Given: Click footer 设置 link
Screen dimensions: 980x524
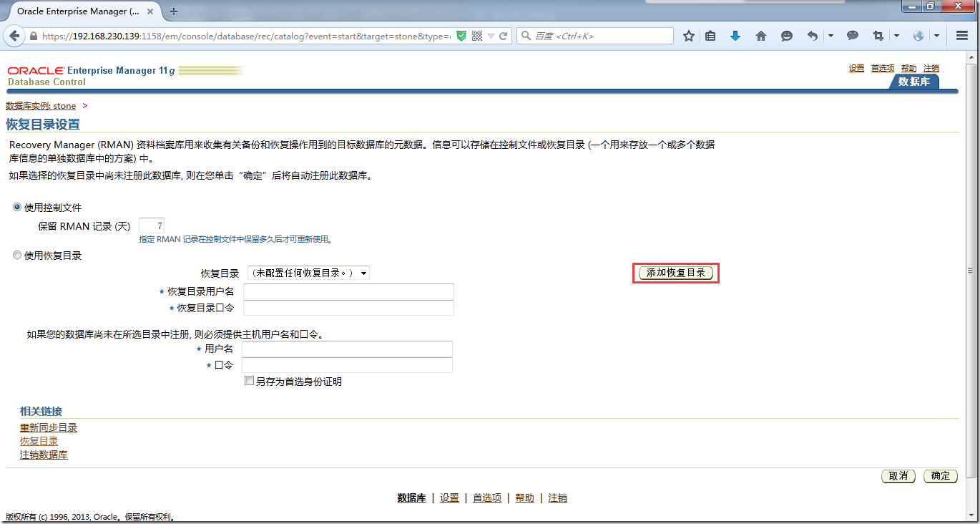Looking at the screenshot, I should [x=449, y=498].
